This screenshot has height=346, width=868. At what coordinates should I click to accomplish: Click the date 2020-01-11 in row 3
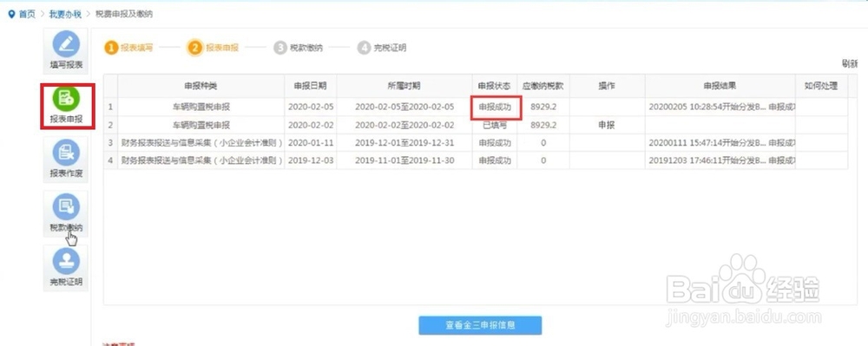click(x=311, y=142)
